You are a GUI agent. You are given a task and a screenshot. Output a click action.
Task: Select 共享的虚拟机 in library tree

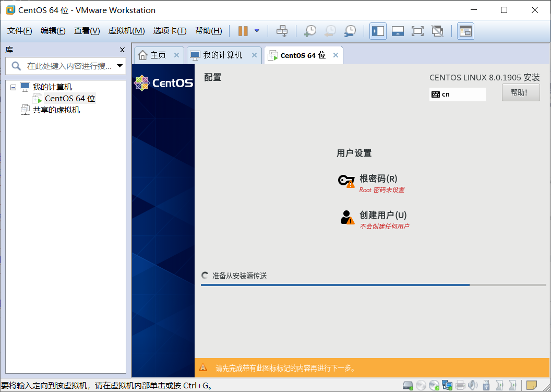(x=56, y=110)
